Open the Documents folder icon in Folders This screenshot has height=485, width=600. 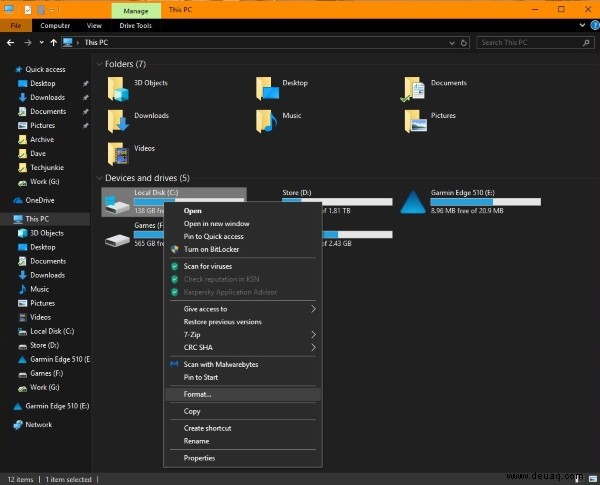412,89
